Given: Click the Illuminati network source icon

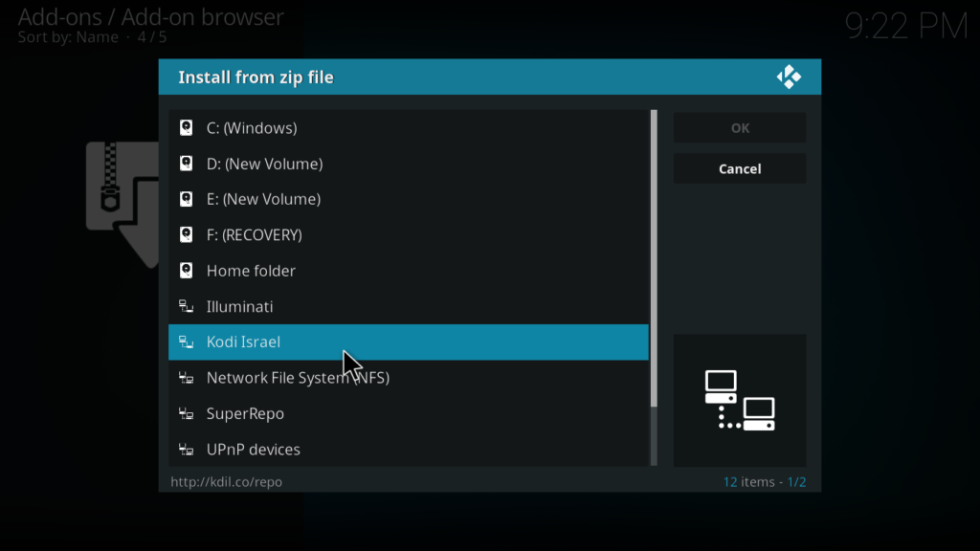Looking at the screenshot, I should point(187,306).
